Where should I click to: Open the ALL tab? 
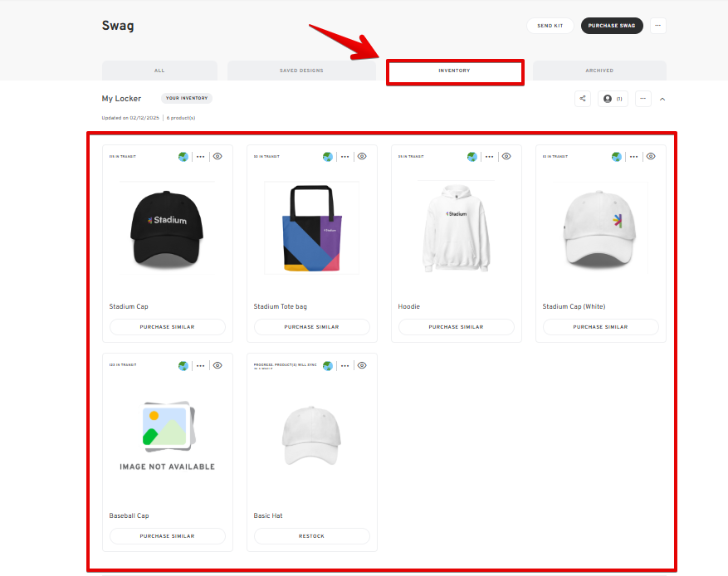(x=159, y=71)
